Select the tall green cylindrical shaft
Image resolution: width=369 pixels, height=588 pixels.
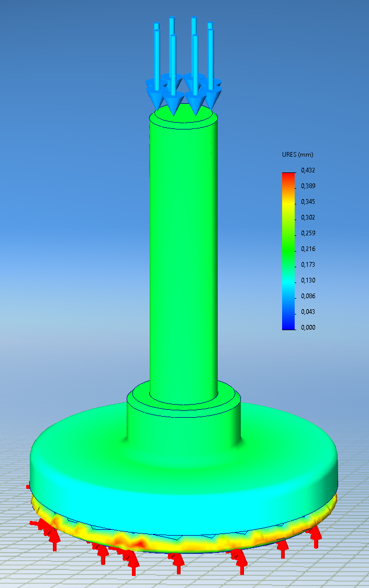(184, 259)
